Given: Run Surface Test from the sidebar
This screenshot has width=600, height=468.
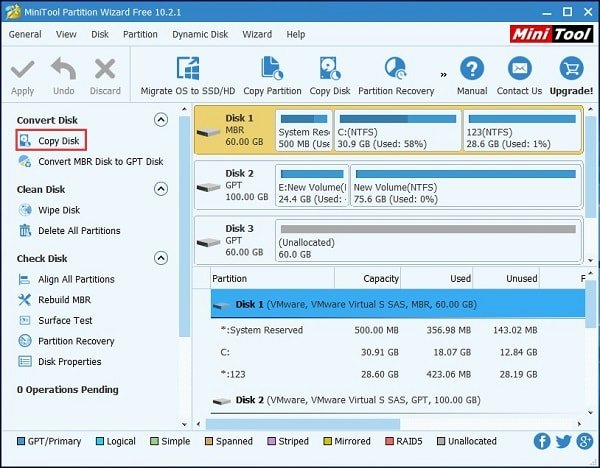Looking at the screenshot, I should 55,320.
